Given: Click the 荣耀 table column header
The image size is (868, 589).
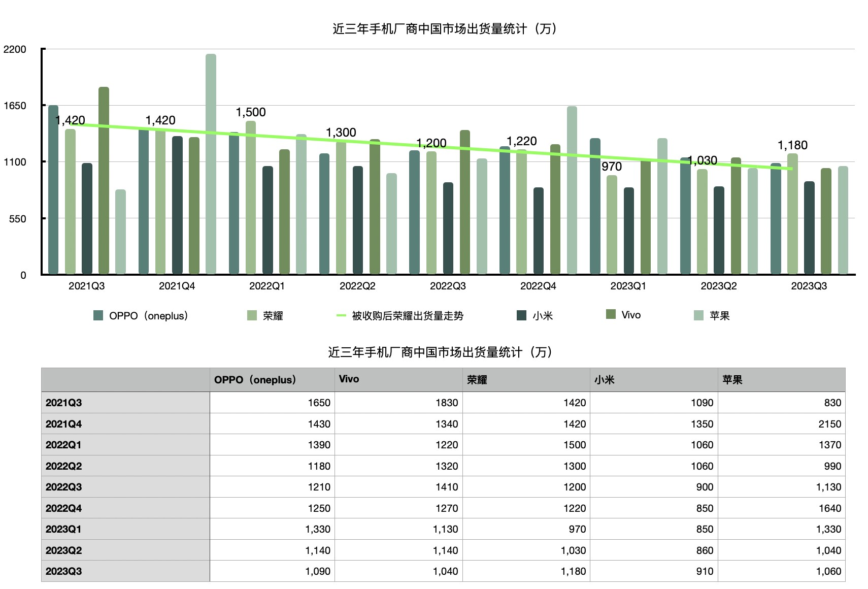Looking at the screenshot, I should [526, 380].
